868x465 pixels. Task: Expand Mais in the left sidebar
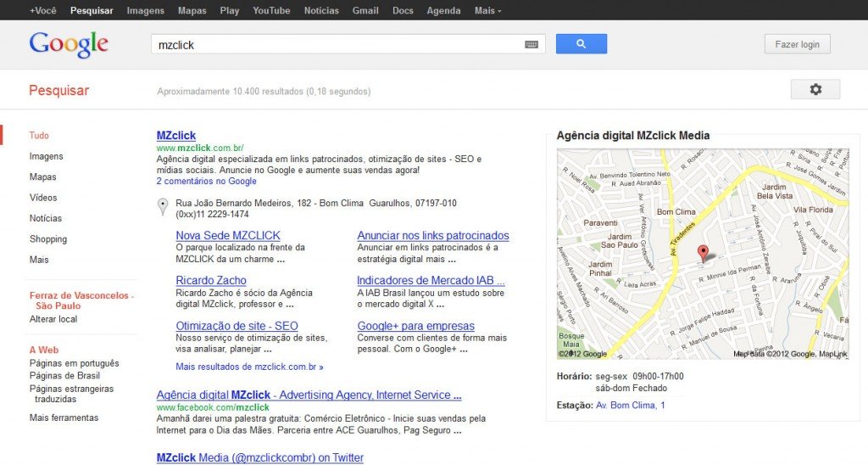[39, 260]
